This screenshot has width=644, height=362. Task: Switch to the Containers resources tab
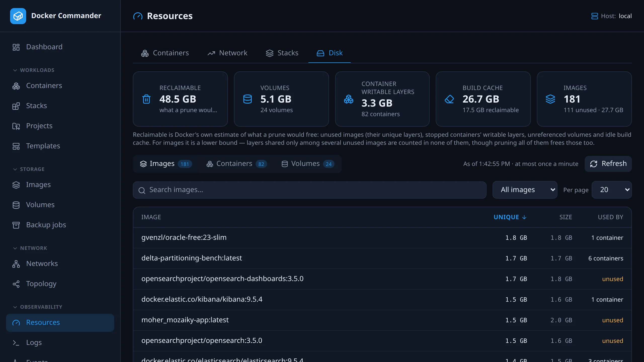coord(165,53)
